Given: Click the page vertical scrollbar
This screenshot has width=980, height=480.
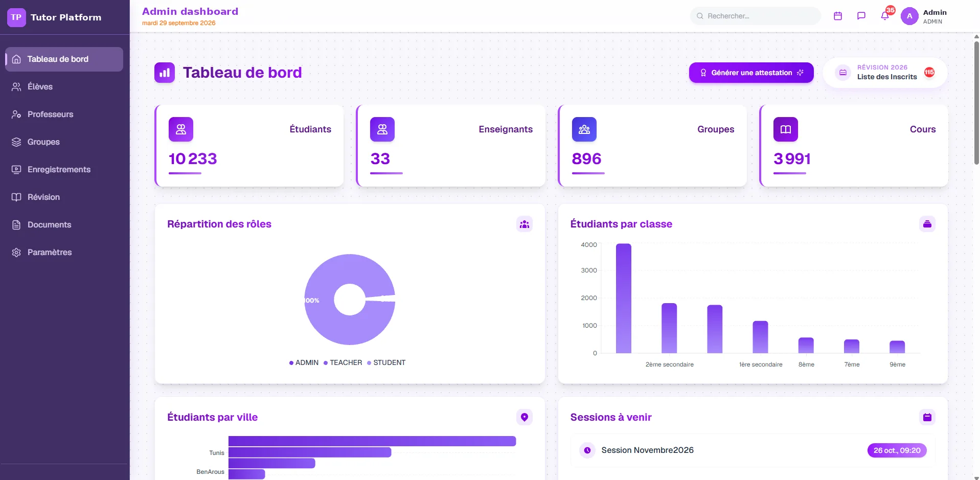Looking at the screenshot, I should [x=976, y=102].
